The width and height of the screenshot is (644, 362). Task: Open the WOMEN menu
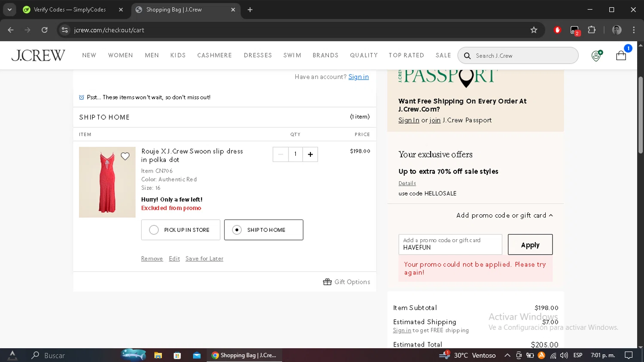point(121,55)
